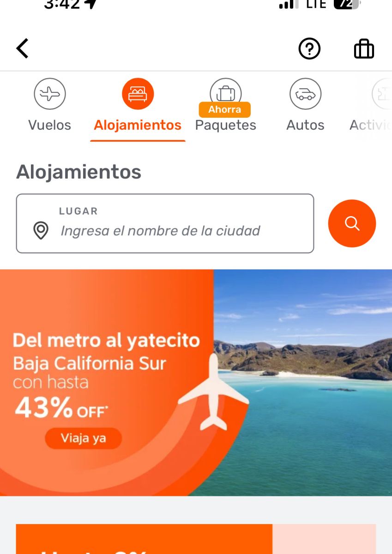
Task: Tap the Ahorra savings badge
Action: pos(225,109)
